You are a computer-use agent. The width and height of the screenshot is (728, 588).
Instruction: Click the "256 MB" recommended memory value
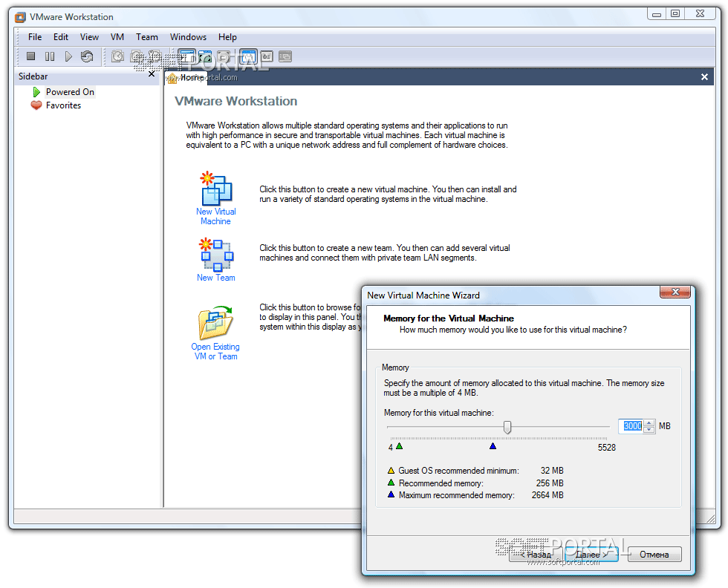(x=550, y=483)
